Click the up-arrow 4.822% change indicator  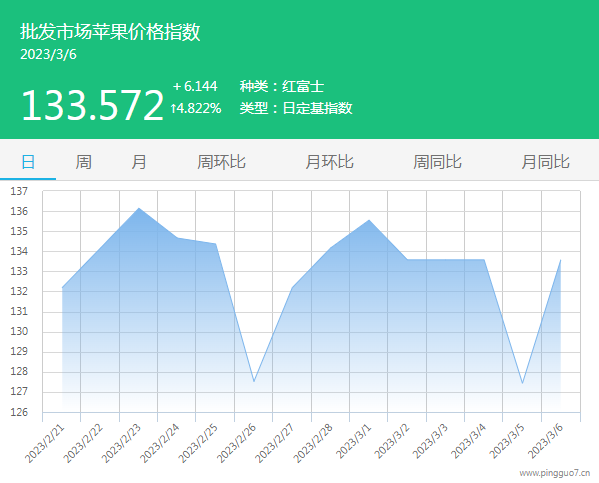[x=196, y=109]
